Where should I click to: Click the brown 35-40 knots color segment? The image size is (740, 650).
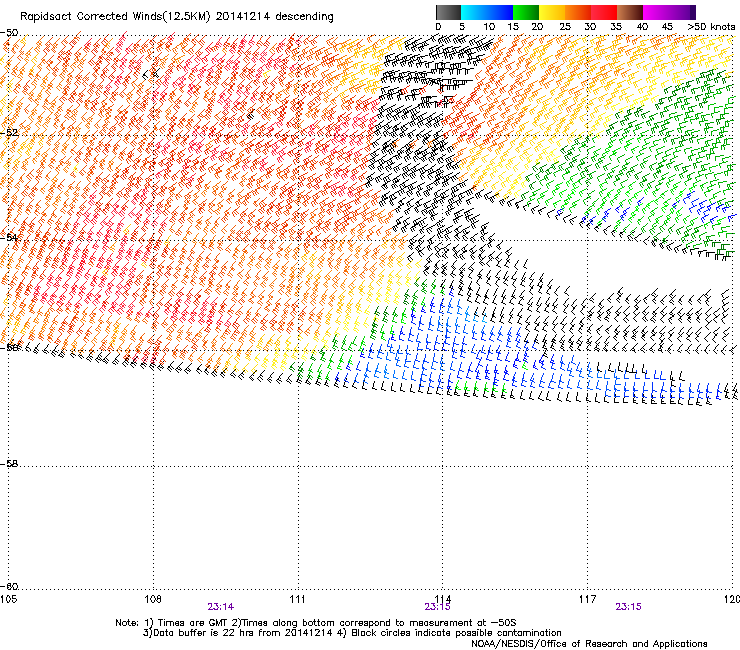point(630,12)
